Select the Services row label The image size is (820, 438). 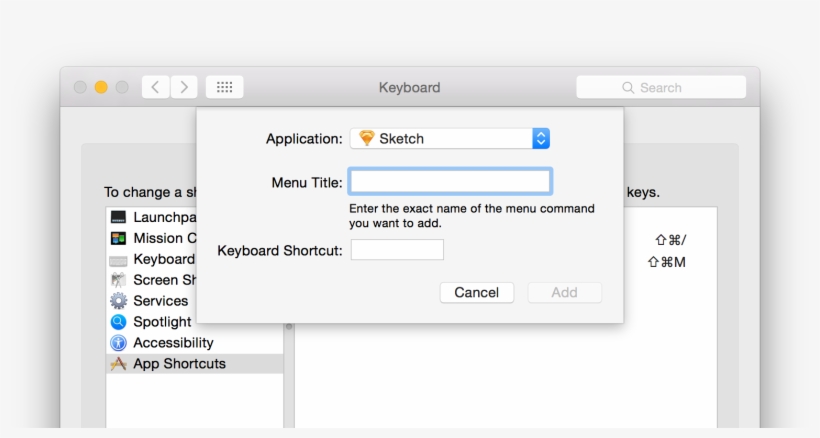pos(161,301)
